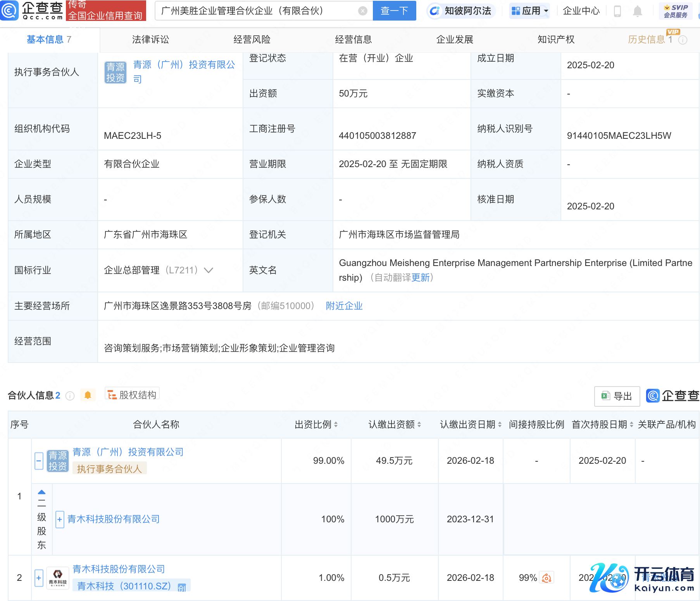The image size is (700, 601).
Task: Expand the second partner row
Action: tap(39, 578)
